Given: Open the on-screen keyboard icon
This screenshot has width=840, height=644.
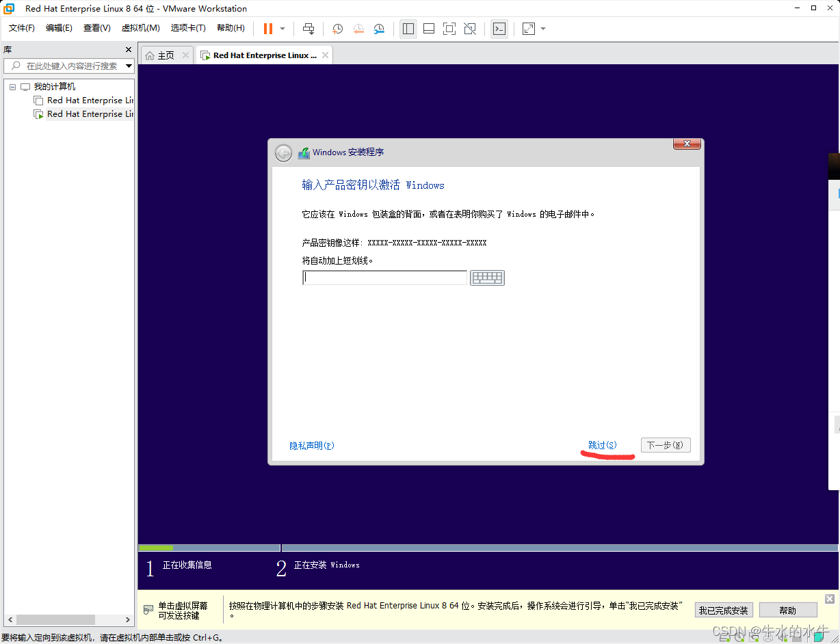Looking at the screenshot, I should [487, 278].
